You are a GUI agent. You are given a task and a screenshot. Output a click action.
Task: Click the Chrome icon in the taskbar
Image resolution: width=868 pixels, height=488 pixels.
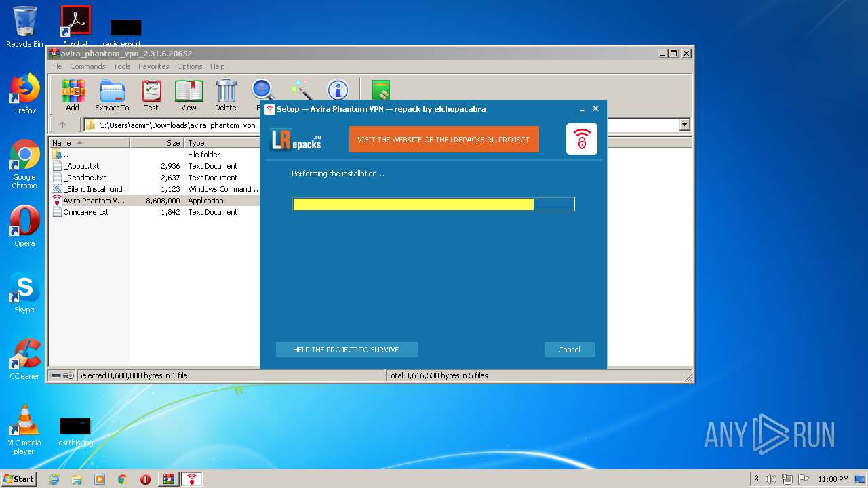click(123, 479)
